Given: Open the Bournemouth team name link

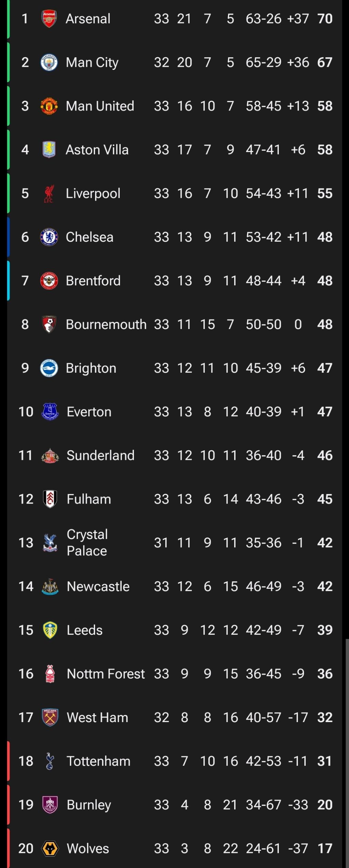Looking at the screenshot, I should click(x=106, y=325).
